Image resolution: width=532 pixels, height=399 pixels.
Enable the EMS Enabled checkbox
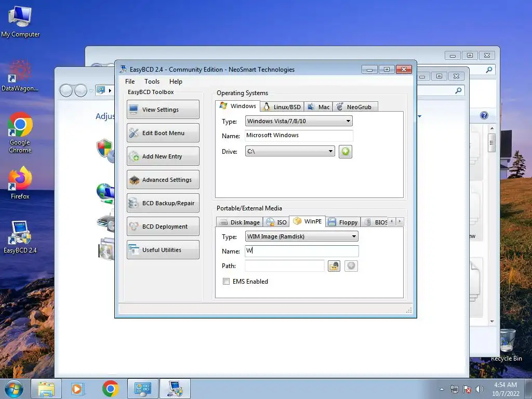[226, 281]
